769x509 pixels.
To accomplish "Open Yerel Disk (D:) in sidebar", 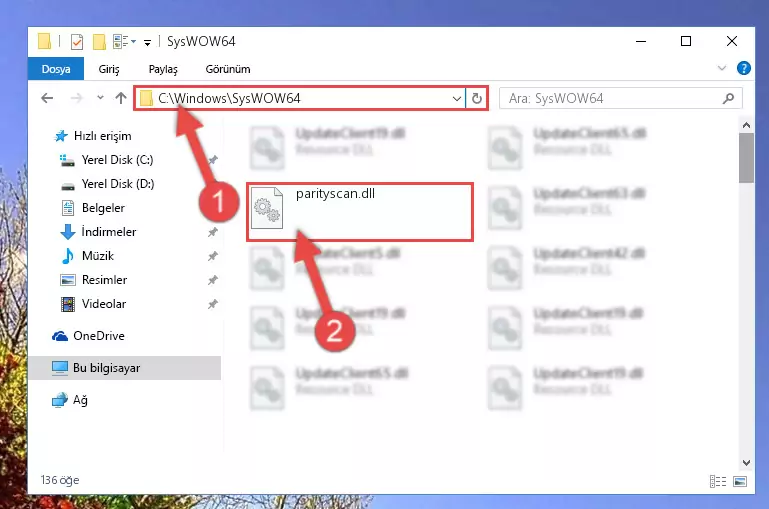I will point(117,184).
